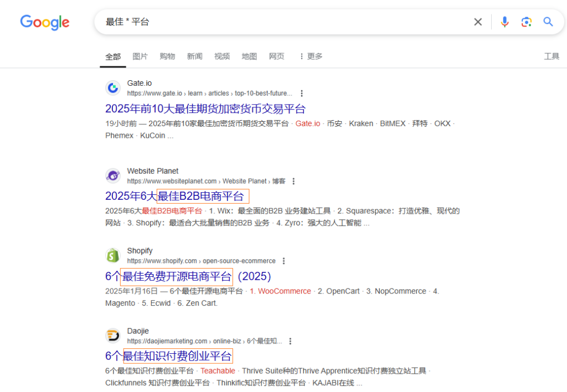
Task: Click the Website Planet favicon
Action: (x=113, y=175)
